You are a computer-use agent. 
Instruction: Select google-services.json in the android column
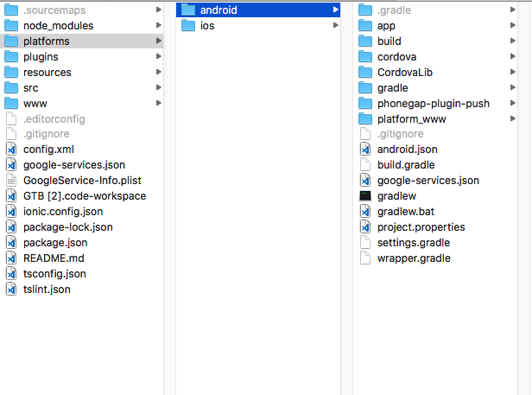[x=428, y=181]
